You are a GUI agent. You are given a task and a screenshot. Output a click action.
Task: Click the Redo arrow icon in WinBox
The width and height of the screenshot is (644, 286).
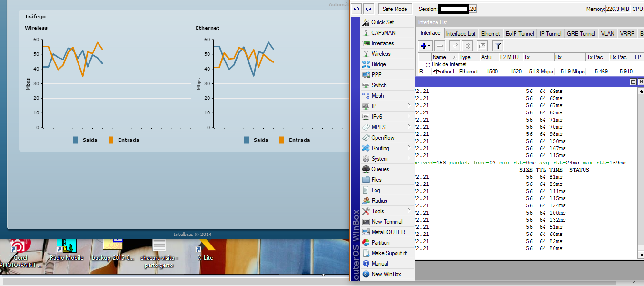click(368, 9)
